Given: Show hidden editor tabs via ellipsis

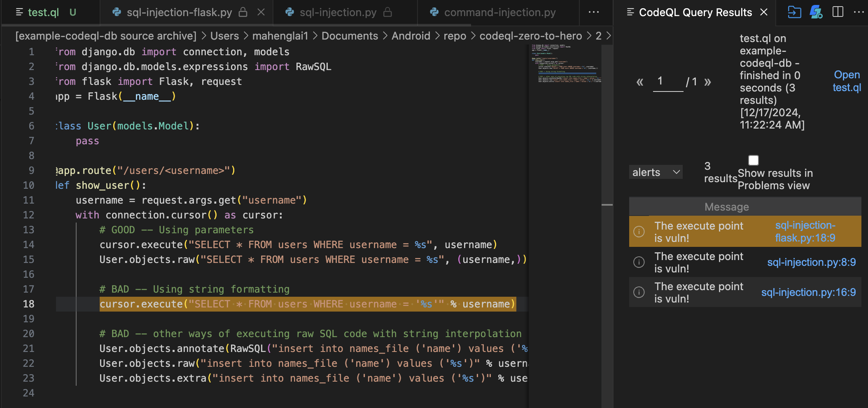Looking at the screenshot, I should (594, 12).
